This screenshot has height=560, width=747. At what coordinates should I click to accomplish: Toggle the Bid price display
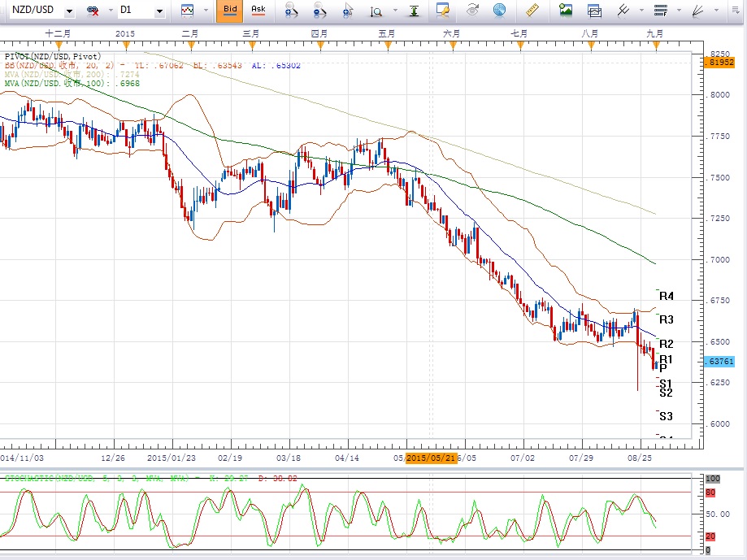pyautogui.click(x=230, y=10)
